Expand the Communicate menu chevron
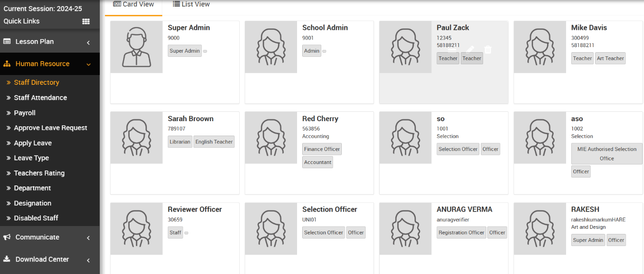This screenshot has width=644, height=274. (88, 238)
